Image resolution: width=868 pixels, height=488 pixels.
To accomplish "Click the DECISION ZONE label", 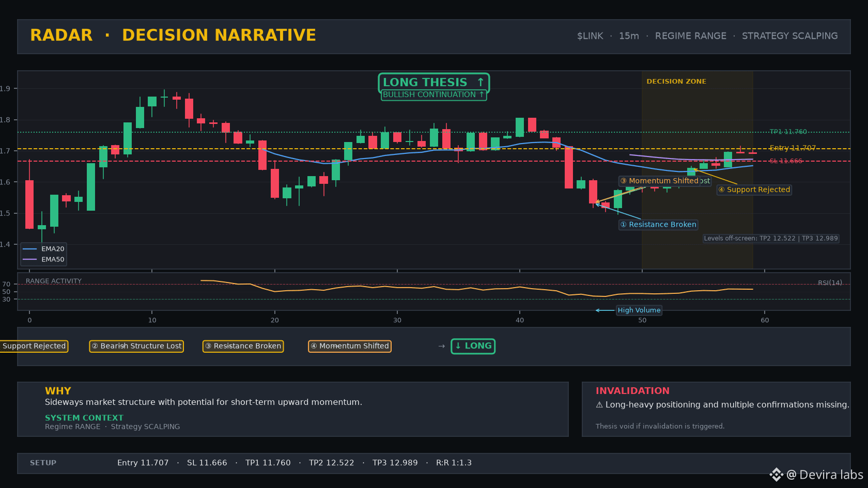I will (x=676, y=82).
